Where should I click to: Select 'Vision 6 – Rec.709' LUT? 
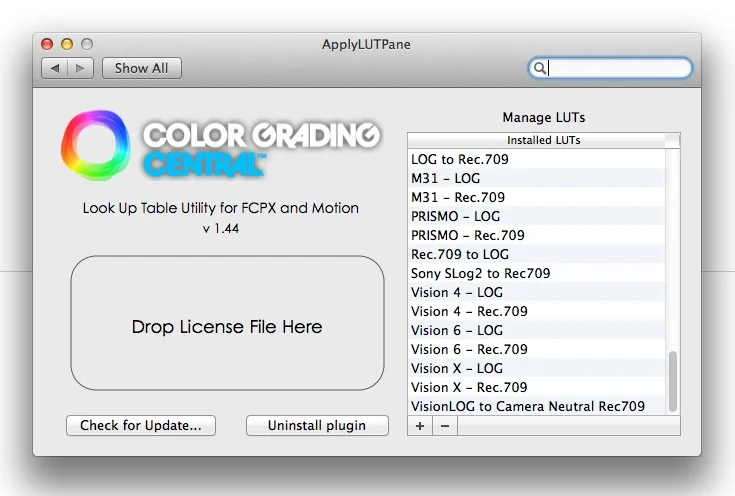(536, 349)
